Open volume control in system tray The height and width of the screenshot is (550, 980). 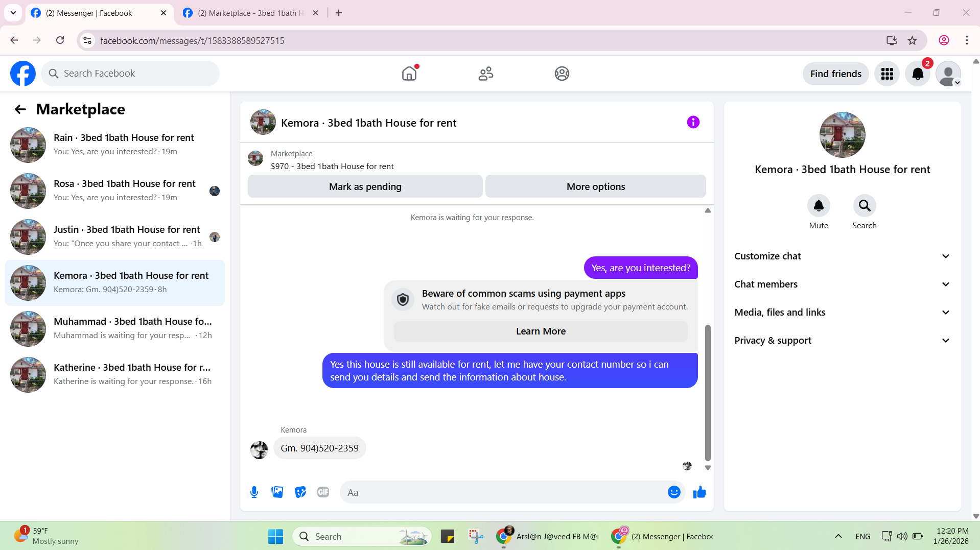(902, 536)
